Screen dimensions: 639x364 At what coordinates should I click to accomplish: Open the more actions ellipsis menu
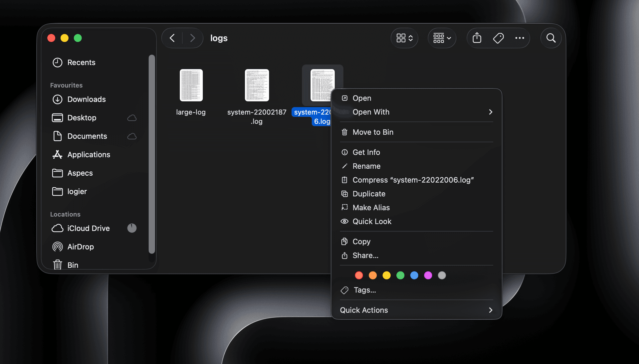520,38
